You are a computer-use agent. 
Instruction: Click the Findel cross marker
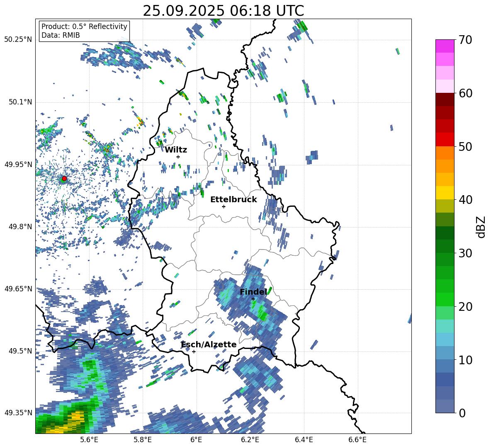pyautogui.click(x=253, y=299)
